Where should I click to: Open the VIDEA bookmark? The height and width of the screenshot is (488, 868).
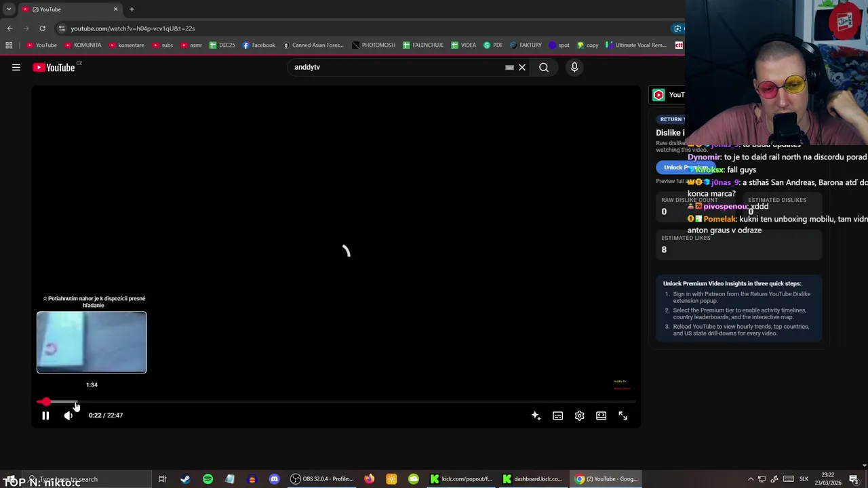point(463,45)
